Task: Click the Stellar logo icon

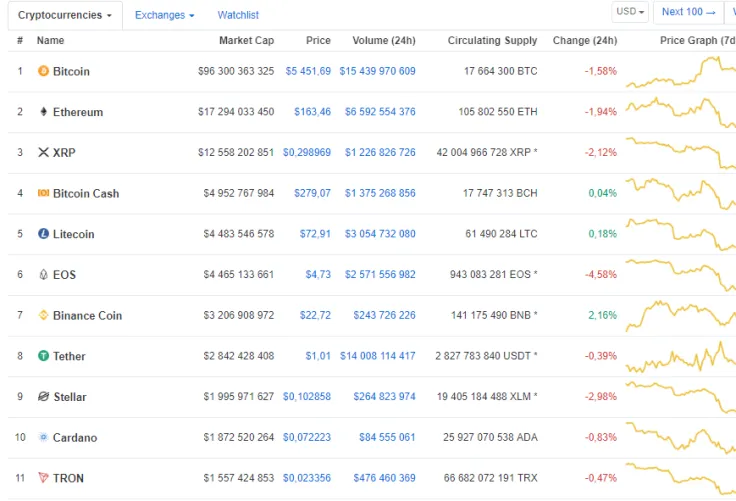Action: click(x=43, y=397)
